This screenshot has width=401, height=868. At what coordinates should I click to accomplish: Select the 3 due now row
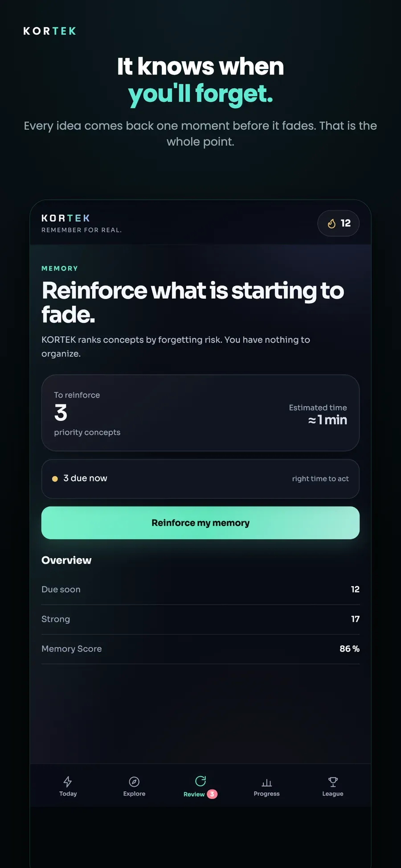(x=200, y=479)
